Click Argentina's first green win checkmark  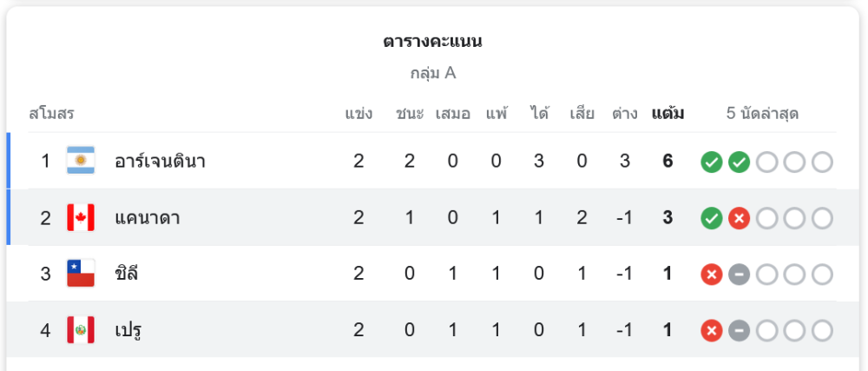[x=712, y=162]
